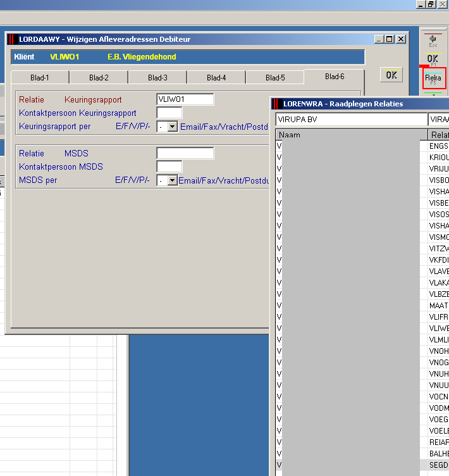
Task: Select the VOCN row in the relations list
Action: pyautogui.click(x=362, y=396)
